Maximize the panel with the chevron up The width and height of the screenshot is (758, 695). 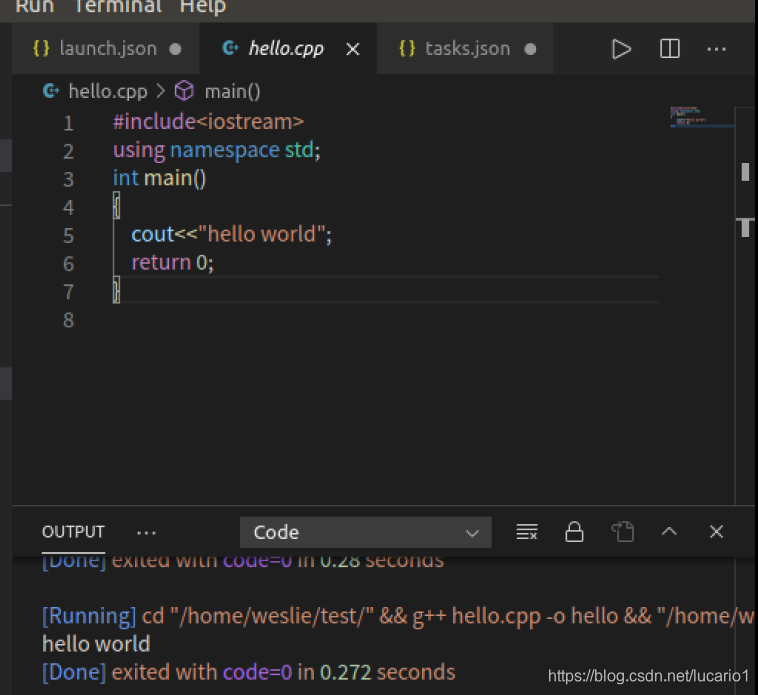(x=669, y=531)
